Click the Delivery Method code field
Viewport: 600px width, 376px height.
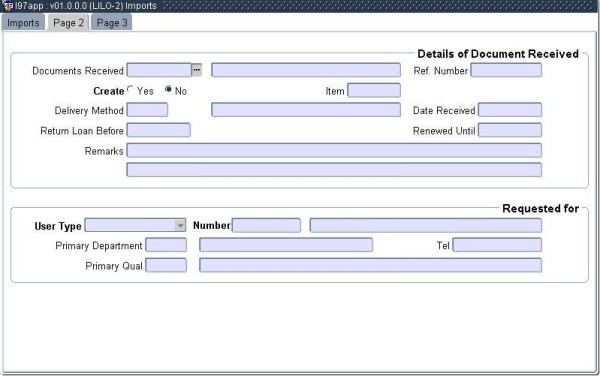pyautogui.click(x=147, y=110)
